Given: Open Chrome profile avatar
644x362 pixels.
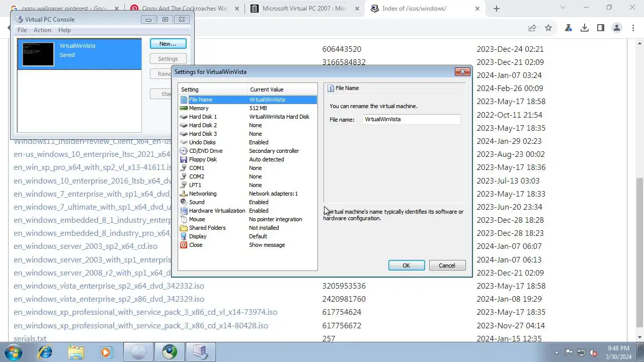Looking at the screenshot, I should click(617, 28).
